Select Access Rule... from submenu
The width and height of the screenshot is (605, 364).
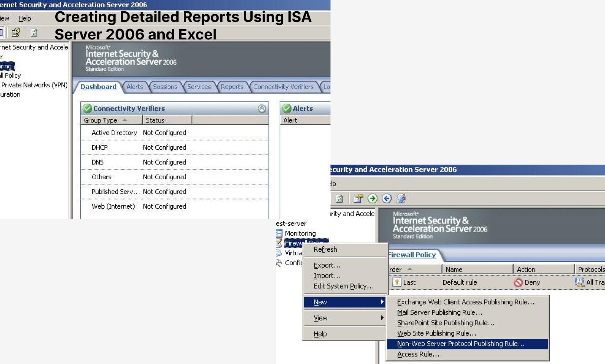coord(467,354)
